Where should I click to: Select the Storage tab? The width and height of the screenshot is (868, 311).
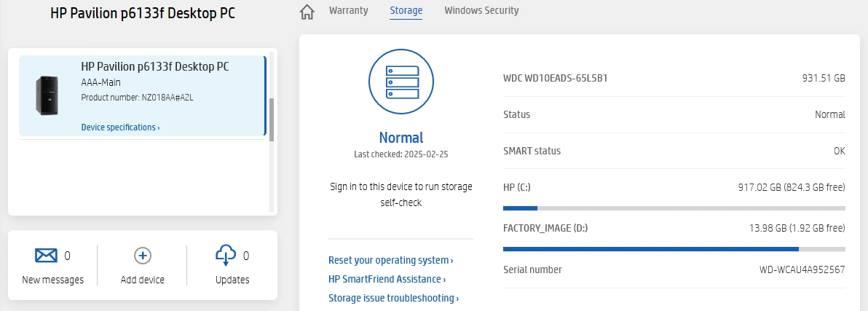pyautogui.click(x=406, y=11)
